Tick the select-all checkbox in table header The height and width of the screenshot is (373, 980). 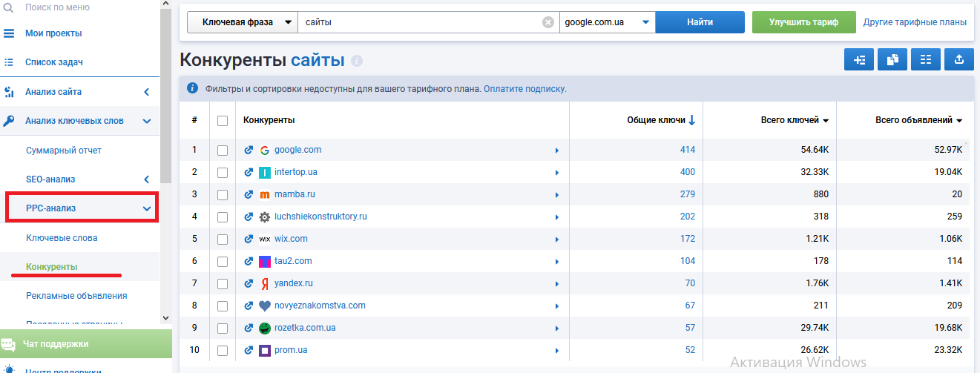223,120
